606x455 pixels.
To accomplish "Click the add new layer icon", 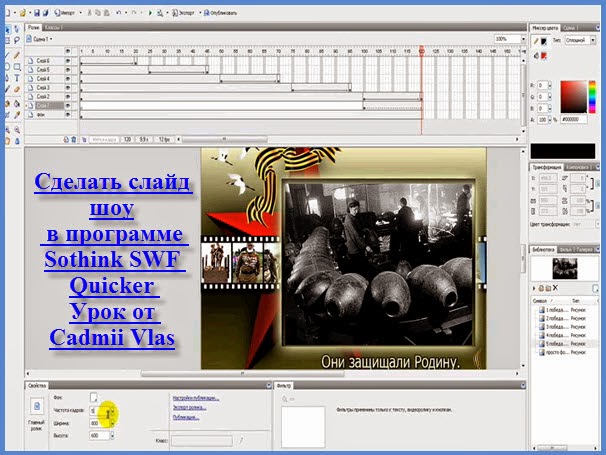I will [66, 139].
